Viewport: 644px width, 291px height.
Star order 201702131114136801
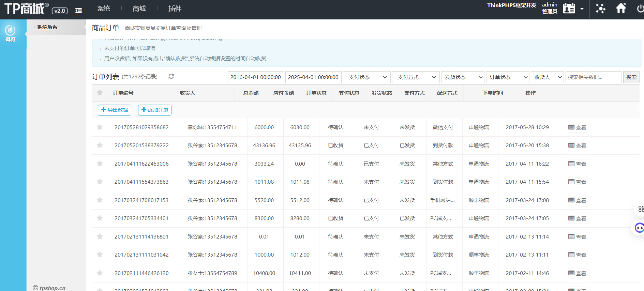[x=100, y=236]
